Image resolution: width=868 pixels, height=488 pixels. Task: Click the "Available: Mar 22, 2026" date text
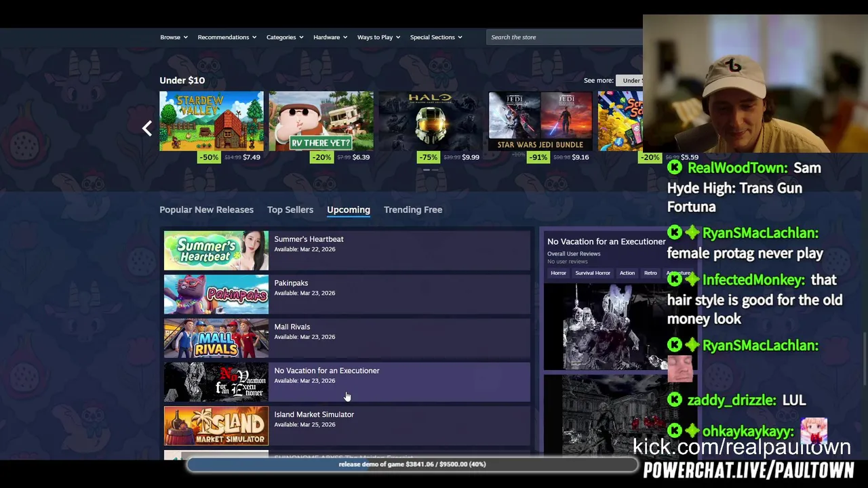[304, 249]
